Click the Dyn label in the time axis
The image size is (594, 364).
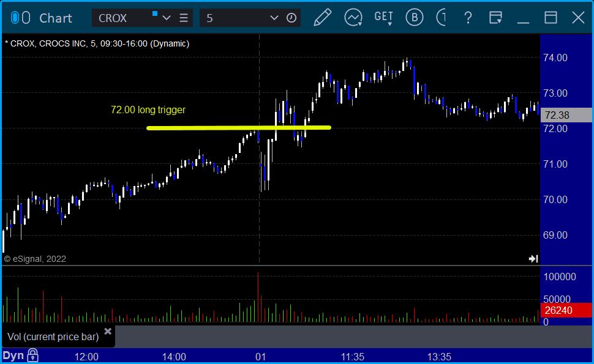point(13,355)
